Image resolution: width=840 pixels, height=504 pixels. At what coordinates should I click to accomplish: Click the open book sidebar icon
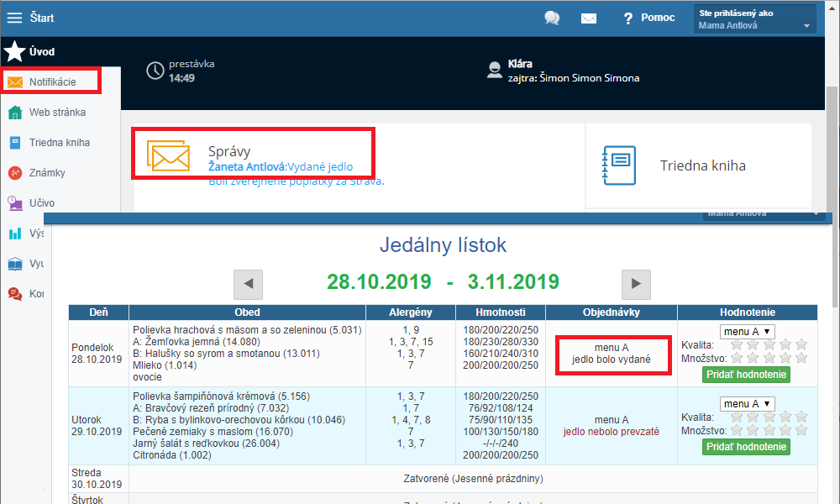pyautogui.click(x=15, y=264)
